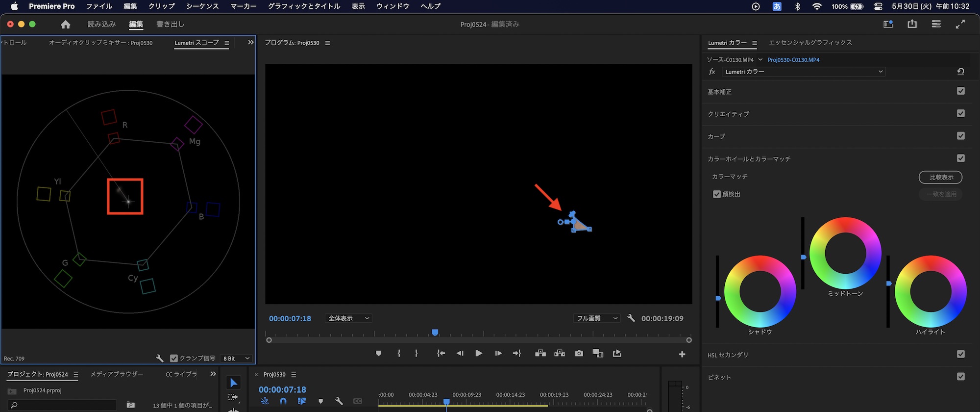Screen dimensions: 980x412
Task: Click the Add Marker icon below the monitor
Action: pos(378,354)
